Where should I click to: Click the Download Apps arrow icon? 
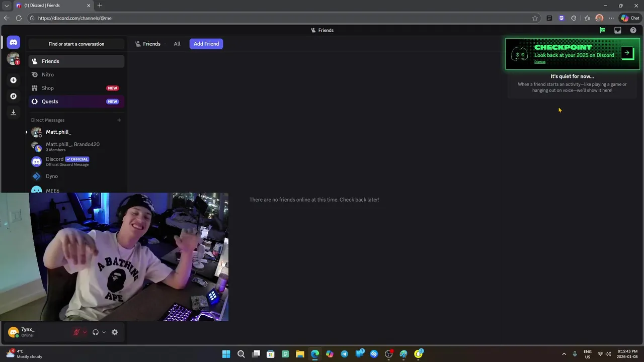(14, 112)
